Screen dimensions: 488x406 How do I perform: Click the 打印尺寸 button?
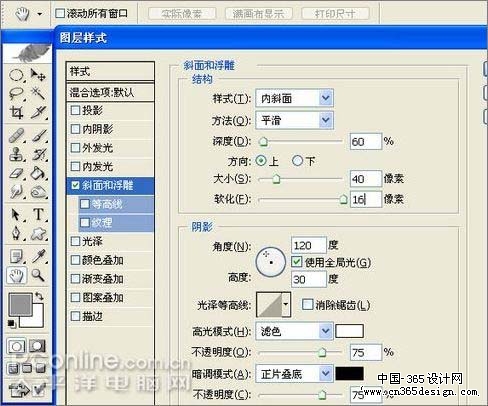pos(335,14)
